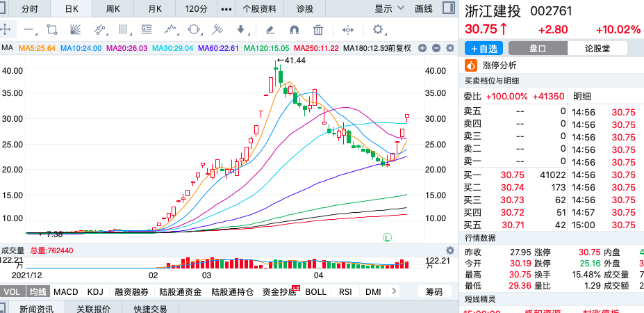Expand the 显示 dropdown menu
644x313 pixels.
tap(389, 9)
